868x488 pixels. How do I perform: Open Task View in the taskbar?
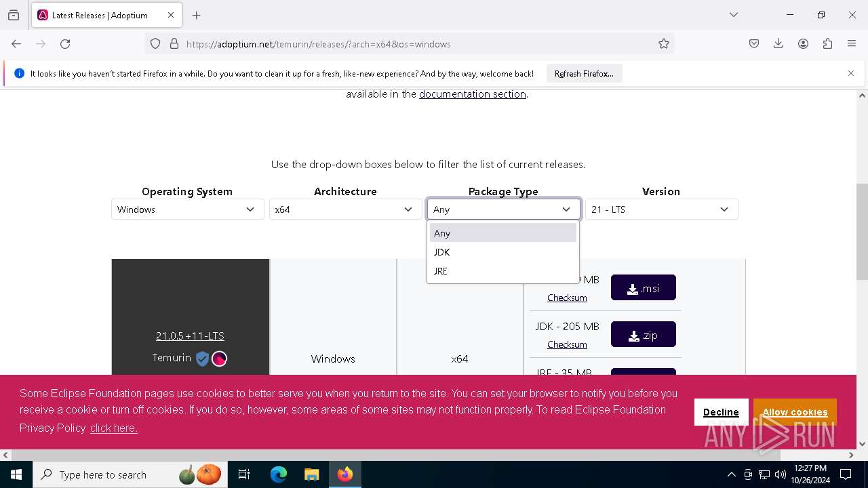pos(244,474)
